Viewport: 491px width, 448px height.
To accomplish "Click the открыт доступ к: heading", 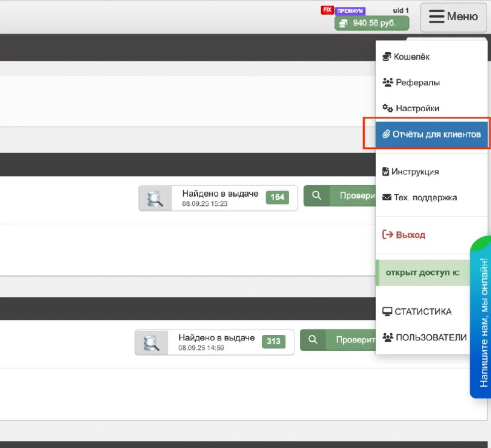I will click(x=423, y=273).
